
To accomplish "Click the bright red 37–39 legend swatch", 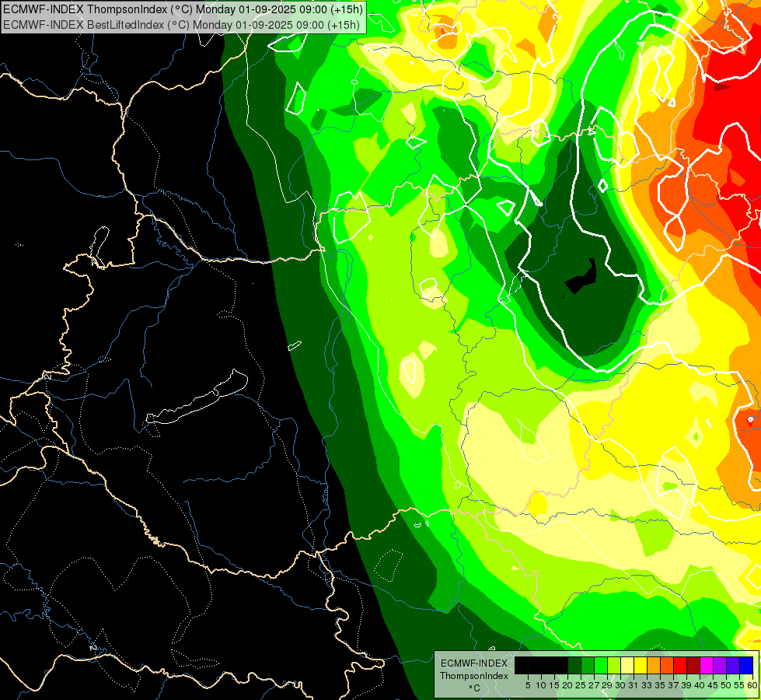I will pos(680,666).
